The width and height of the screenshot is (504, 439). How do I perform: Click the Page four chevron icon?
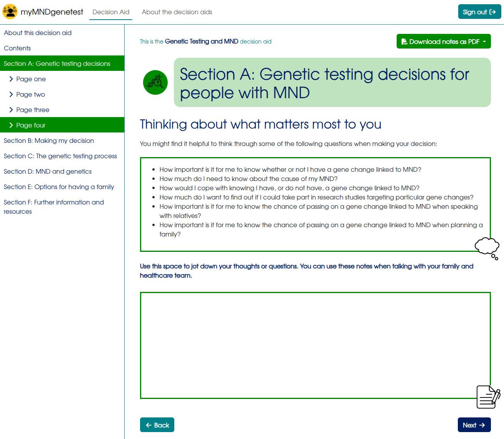pos(11,125)
